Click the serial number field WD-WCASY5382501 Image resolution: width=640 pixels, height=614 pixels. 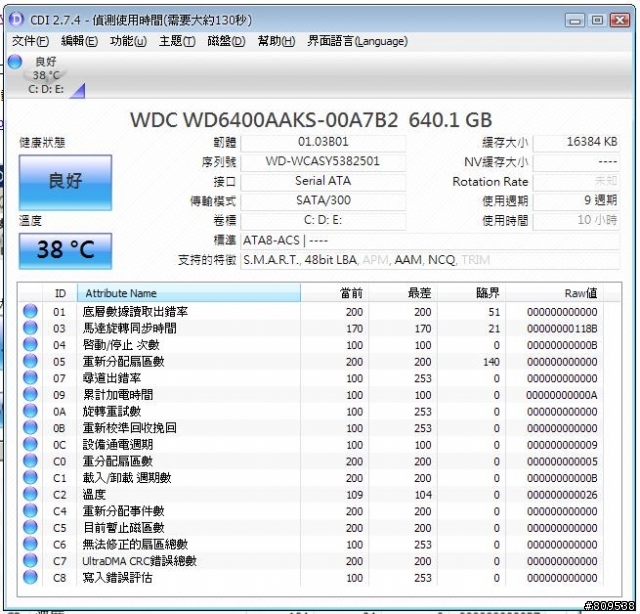323,161
